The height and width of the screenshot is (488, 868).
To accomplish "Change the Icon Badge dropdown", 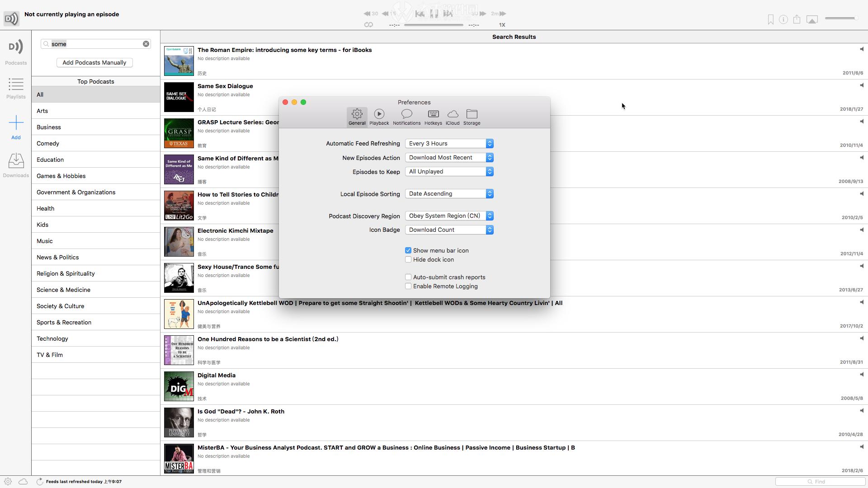I will click(x=490, y=230).
